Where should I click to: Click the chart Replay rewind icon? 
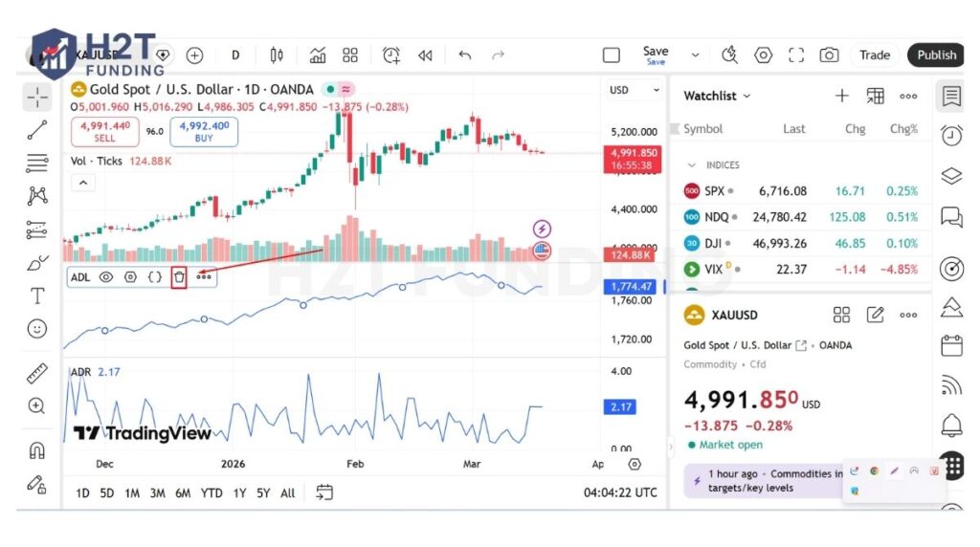[x=425, y=55]
